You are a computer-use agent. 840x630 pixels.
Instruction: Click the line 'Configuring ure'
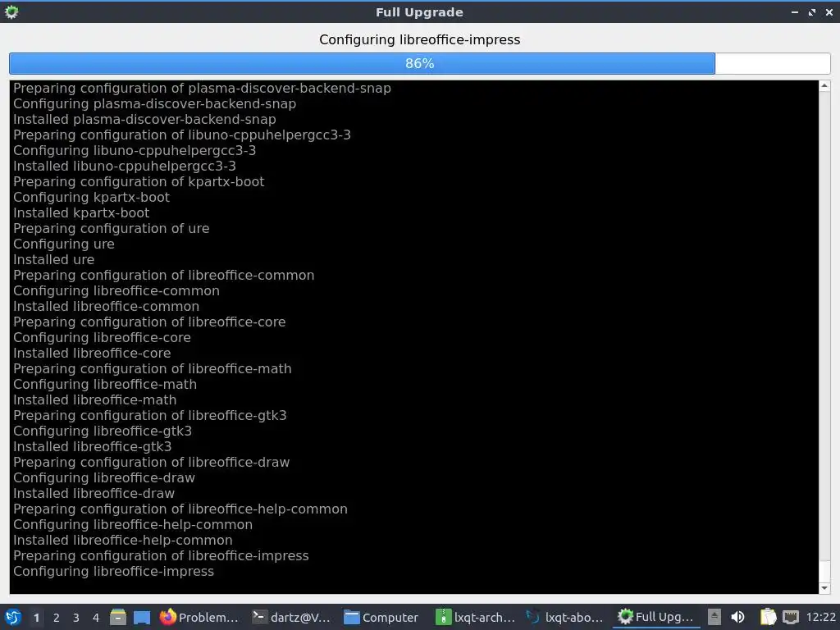point(64,244)
